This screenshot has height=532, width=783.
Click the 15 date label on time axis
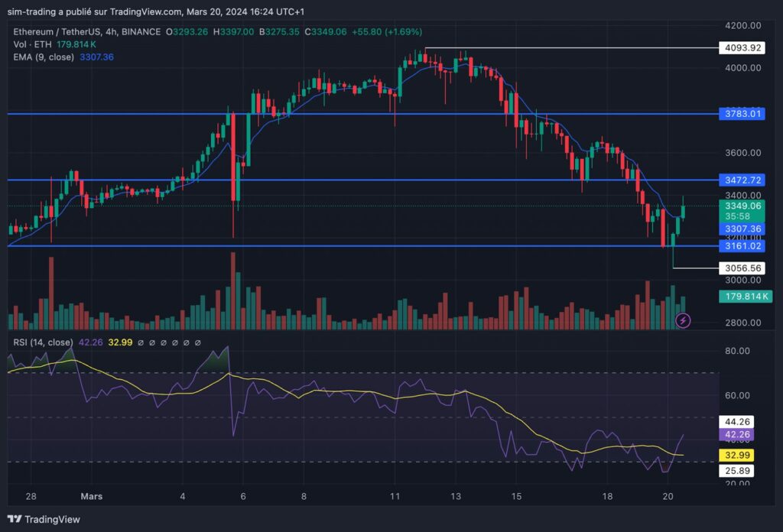516,496
